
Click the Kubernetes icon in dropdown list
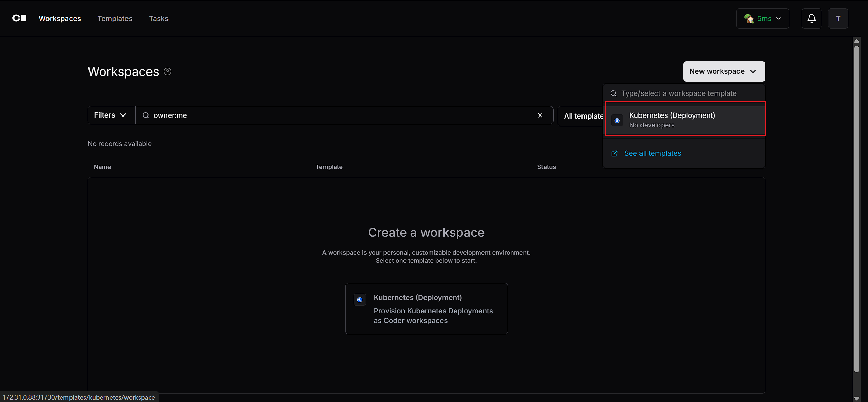[617, 120]
